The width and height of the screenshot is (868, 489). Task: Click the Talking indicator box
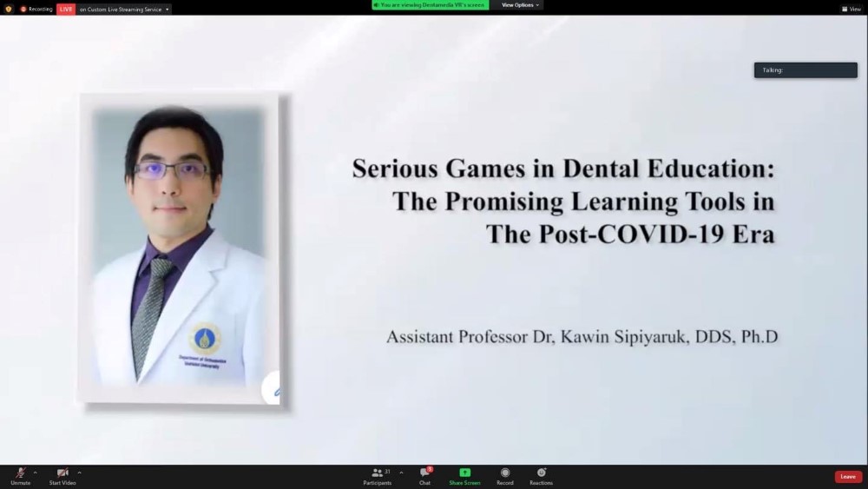806,70
